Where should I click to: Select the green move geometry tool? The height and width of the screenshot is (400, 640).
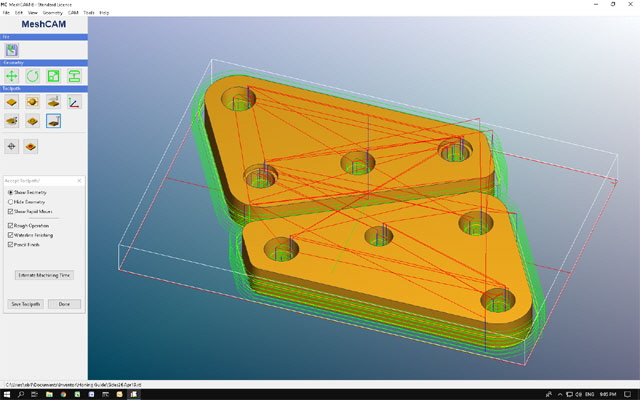pos(11,76)
